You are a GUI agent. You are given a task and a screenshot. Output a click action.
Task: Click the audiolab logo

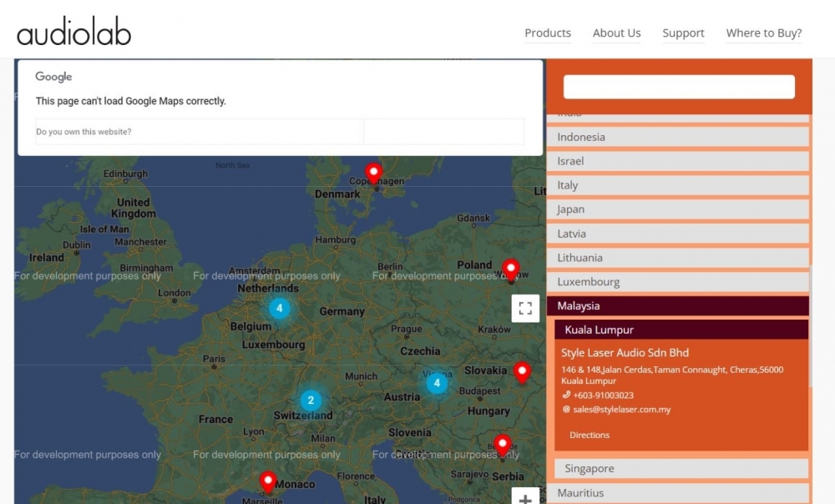[74, 32]
